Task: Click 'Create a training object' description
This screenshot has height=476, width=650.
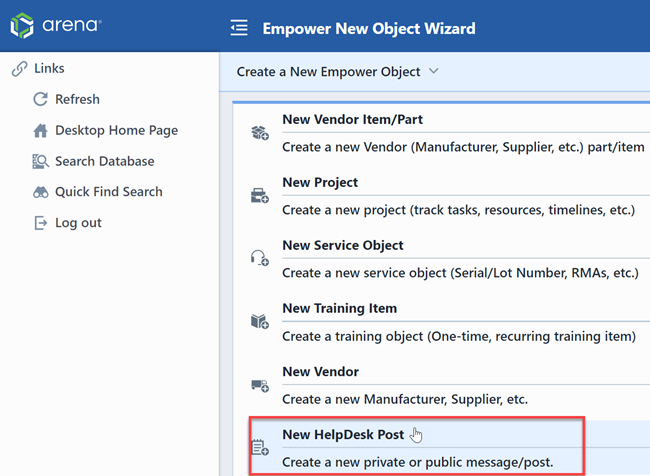Action: (x=459, y=336)
